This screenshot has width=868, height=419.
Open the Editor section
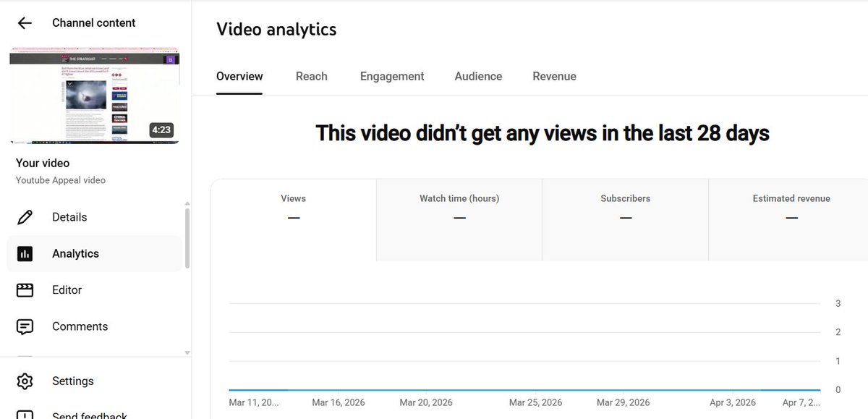click(x=94, y=290)
